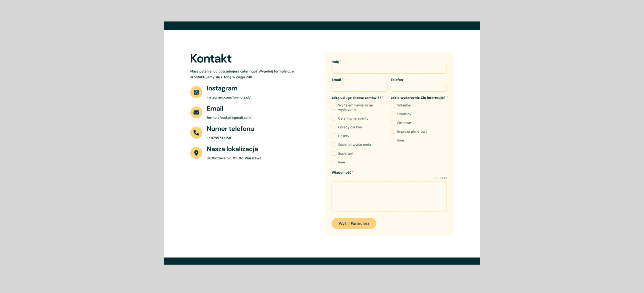Screen dimensions: 644x293
Task: Select Wynajem kawiarni na wydarzenie checkbox
Action: (x=334, y=107)
